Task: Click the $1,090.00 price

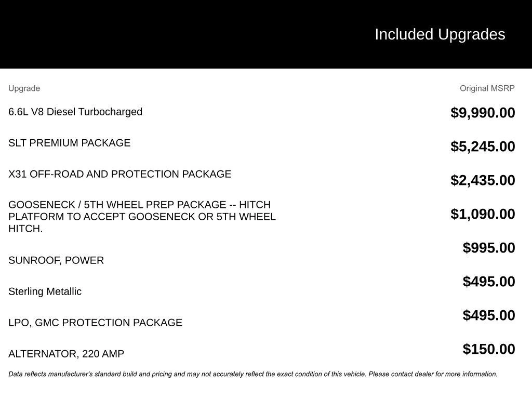Action: coord(483,214)
